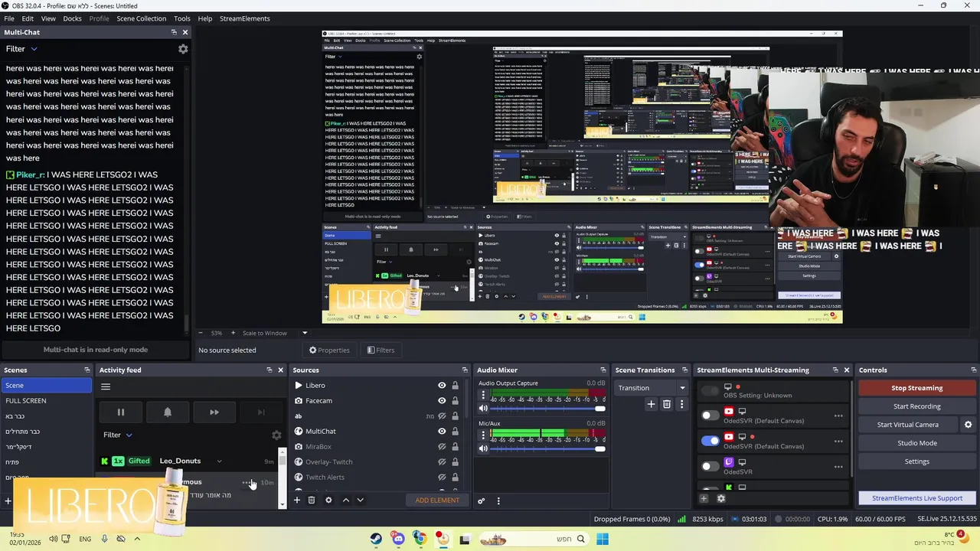Show the Twitch Alerts source
The height and width of the screenshot is (551, 980).
coord(442,477)
